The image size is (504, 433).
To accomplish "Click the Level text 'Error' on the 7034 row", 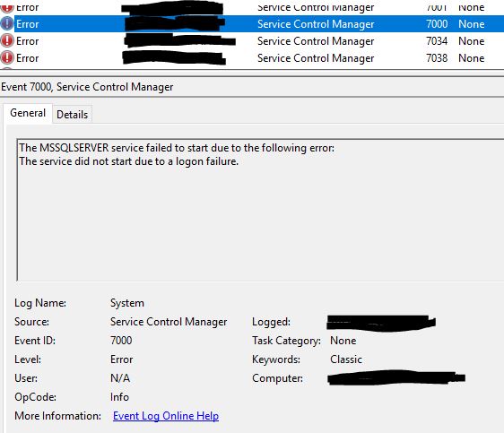I will click(x=27, y=41).
